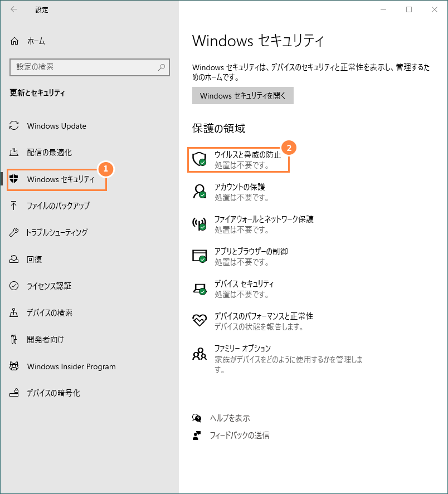This screenshot has height=494, width=448.
Task: Click the app and browser control window icon
Action: [199, 256]
